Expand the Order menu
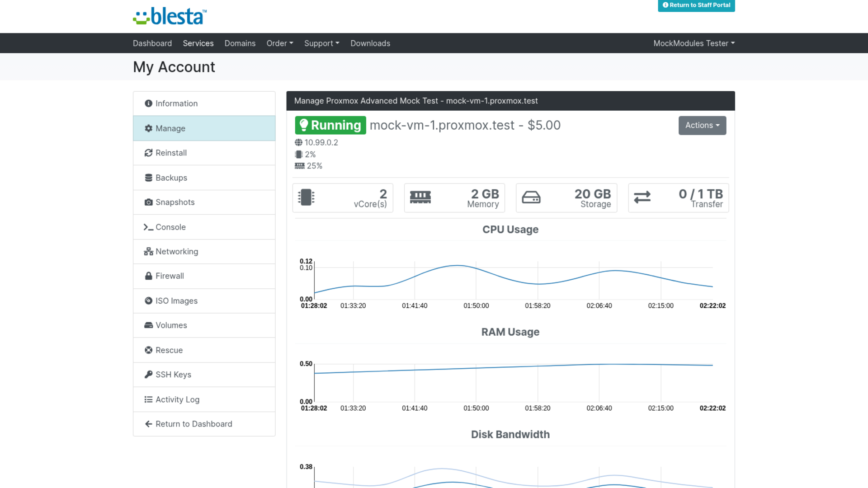The image size is (868, 488). point(280,43)
